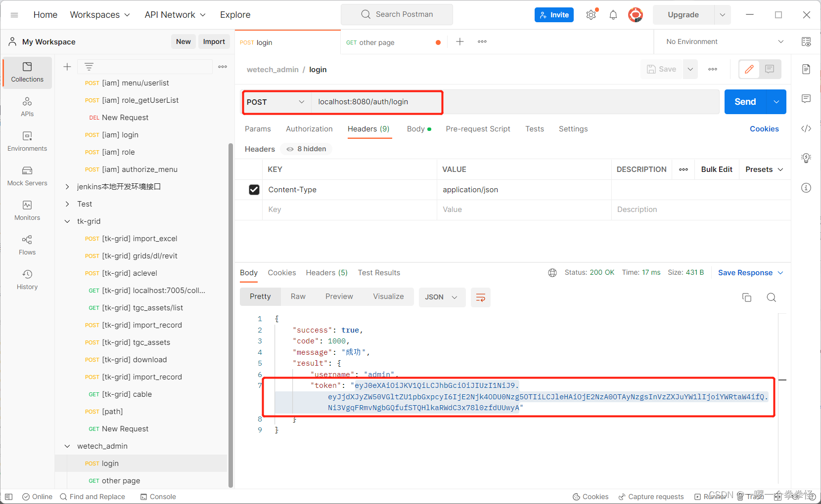821x504 pixels.
Task: Open the Presets dropdown
Action: pos(765,169)
